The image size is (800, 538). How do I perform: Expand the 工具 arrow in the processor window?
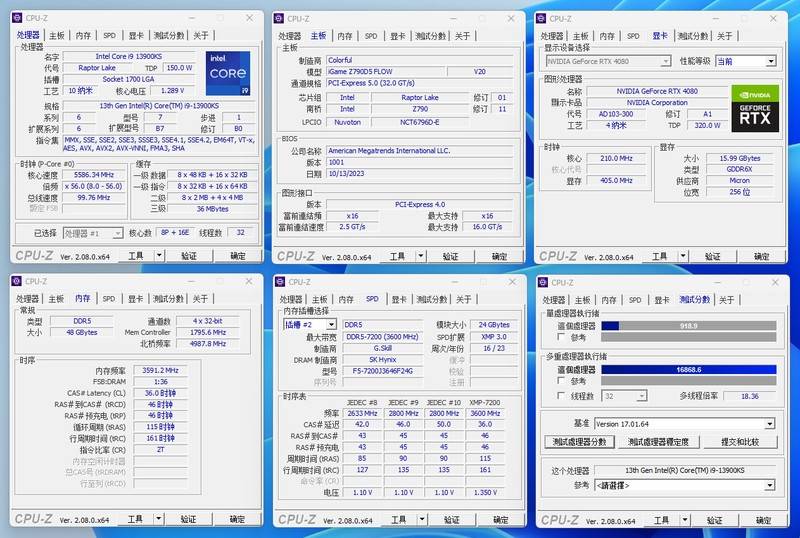159,255
